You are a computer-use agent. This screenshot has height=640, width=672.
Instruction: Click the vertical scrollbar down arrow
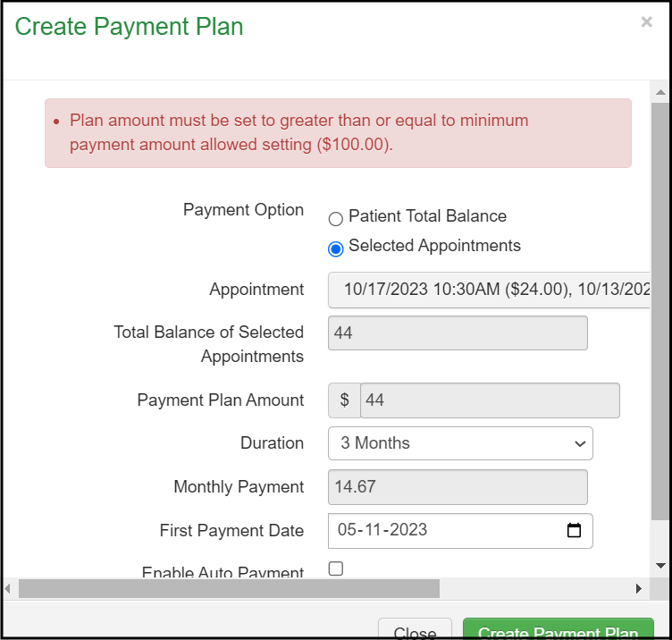660,566
